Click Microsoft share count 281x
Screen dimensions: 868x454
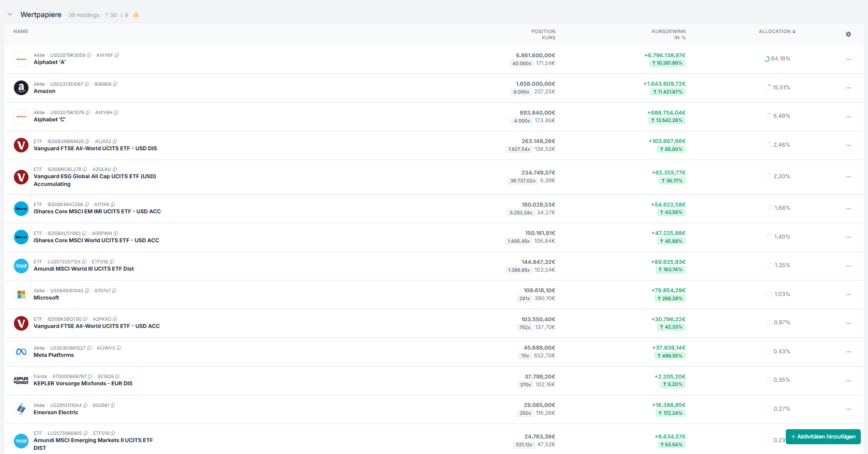(x=525, y=299)
